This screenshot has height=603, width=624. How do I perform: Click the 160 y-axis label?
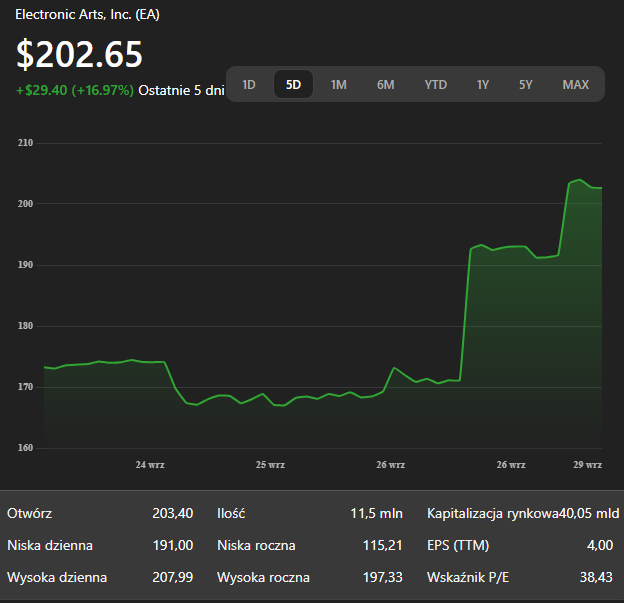[x=25, y=448]
